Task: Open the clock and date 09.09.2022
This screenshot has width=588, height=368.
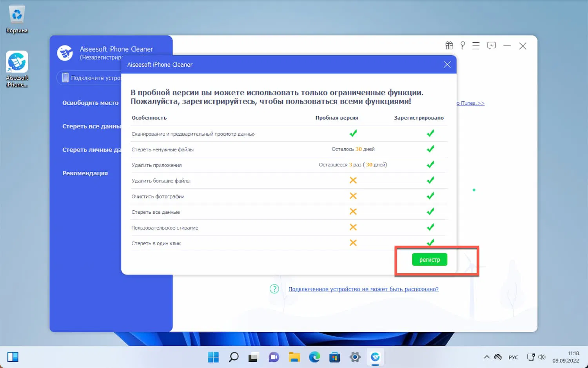Action: 566,357
